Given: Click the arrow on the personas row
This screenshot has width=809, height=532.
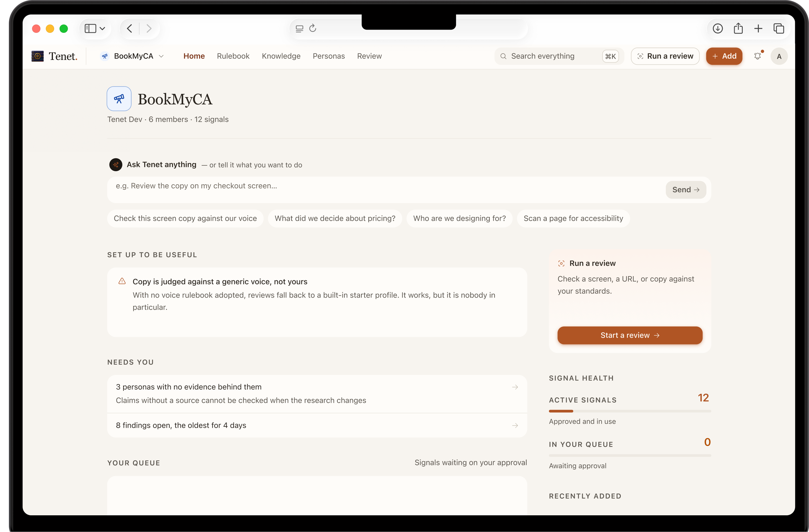Looking at the screenshot, I should click(515, 387).
